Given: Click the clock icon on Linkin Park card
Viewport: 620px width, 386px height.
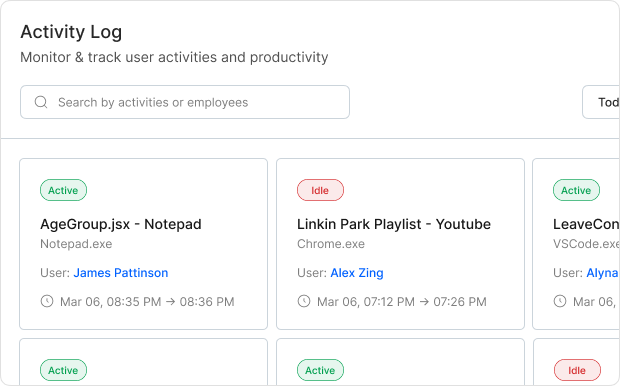Looking at the screenshot, I should click(x=304, y=301).
